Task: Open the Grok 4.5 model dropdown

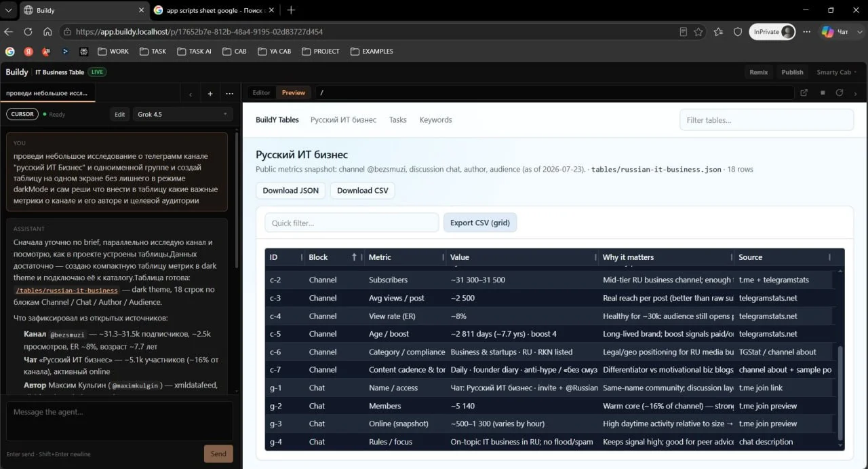Action: click(x=183, y=114)
